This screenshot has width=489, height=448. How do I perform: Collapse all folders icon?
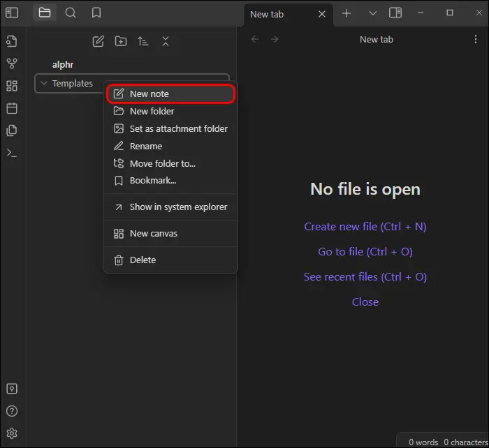click(x=166, y=41)
